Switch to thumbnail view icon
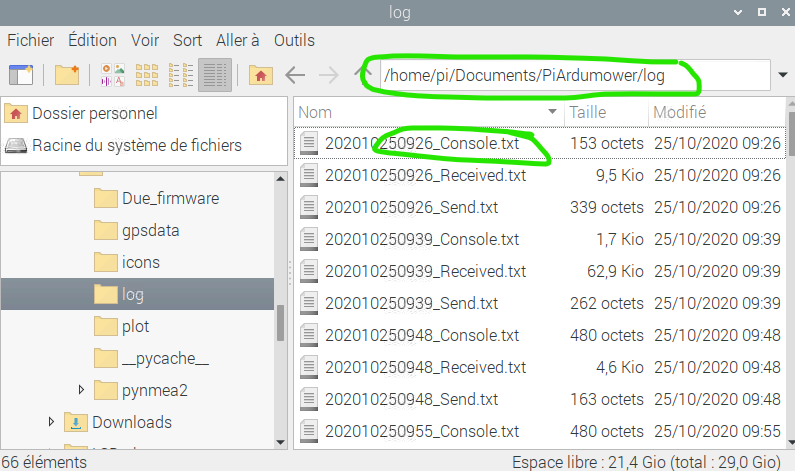The width and height of the screenshot is (795, 471). pyautogui.click(x=113, y=75)
